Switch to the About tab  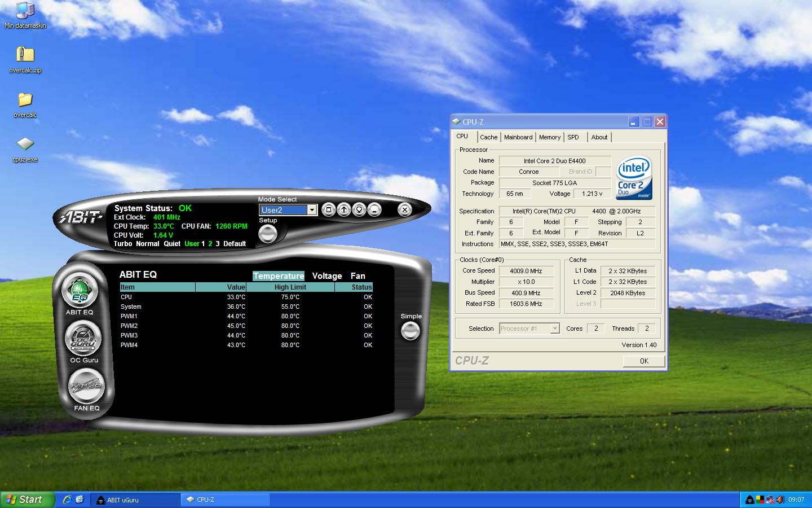pos(599,137)
